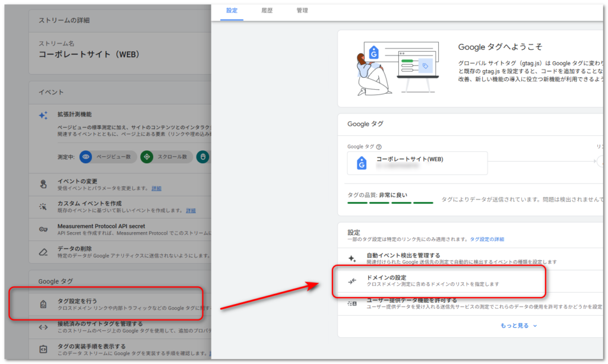The width and height of the screenshot is (608, 364).
Task: Click the blue G tag icon beside コーポレートサイト(WEB)
Action: pos(362,163)
